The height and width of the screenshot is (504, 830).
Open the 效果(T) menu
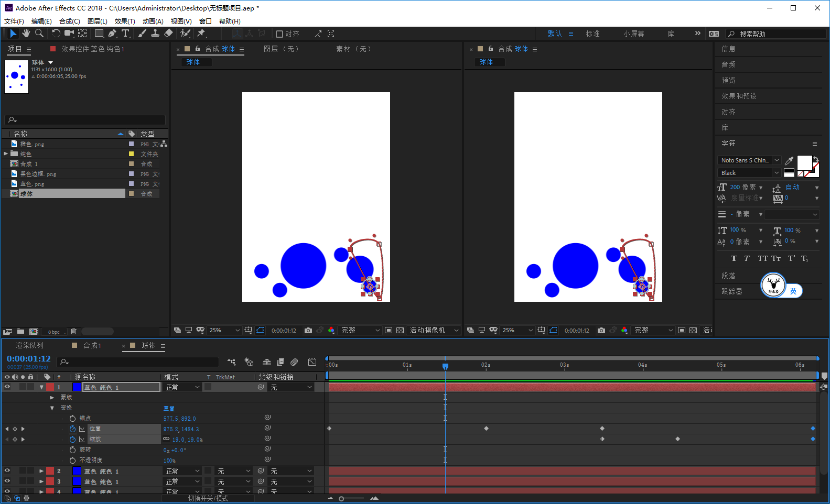pyautogui.click(x=125, y=21)
